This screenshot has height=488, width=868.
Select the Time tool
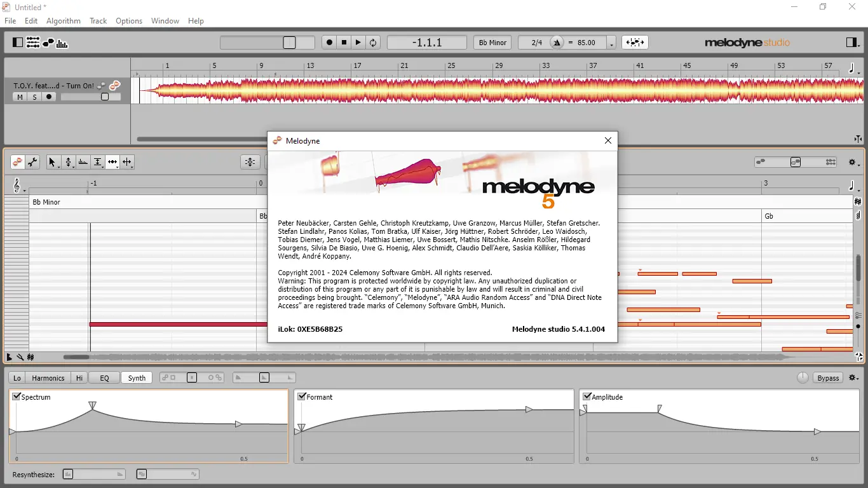(x=112, y=162)
